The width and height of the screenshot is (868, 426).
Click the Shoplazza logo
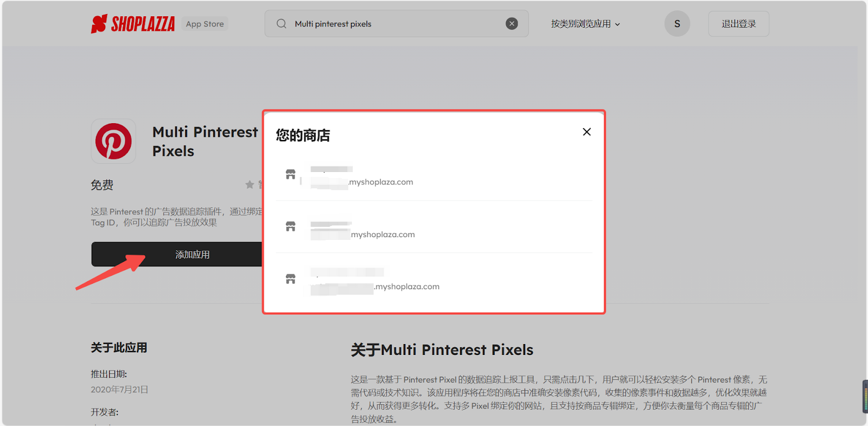click(x=133, y=24)
